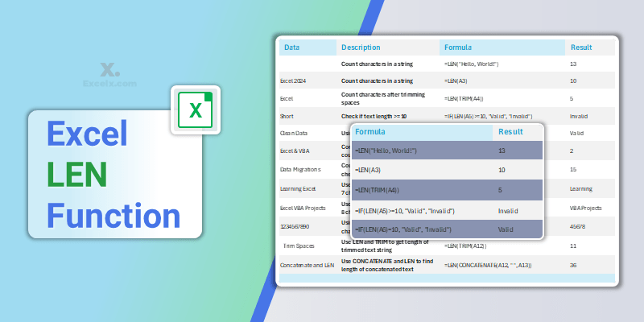The width and height of the screenshot is (644, 322).
Task: Click 'Check if text length >= 10' description
Action: tap(374, 116)
